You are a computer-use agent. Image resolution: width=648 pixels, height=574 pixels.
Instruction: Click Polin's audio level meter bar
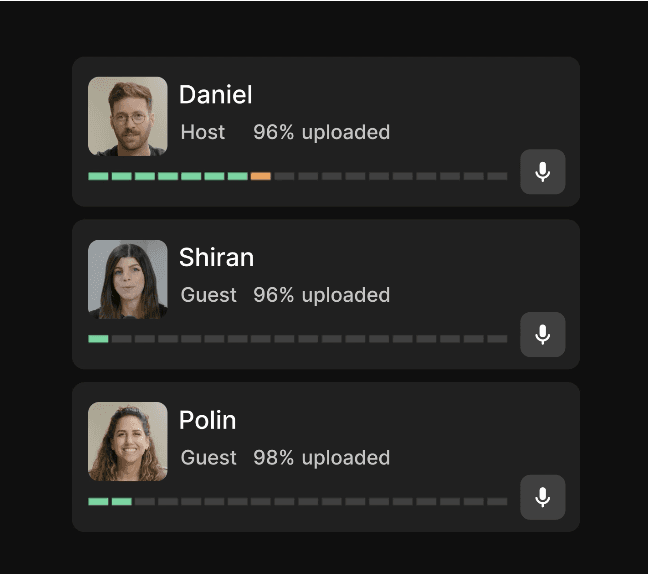298,502
